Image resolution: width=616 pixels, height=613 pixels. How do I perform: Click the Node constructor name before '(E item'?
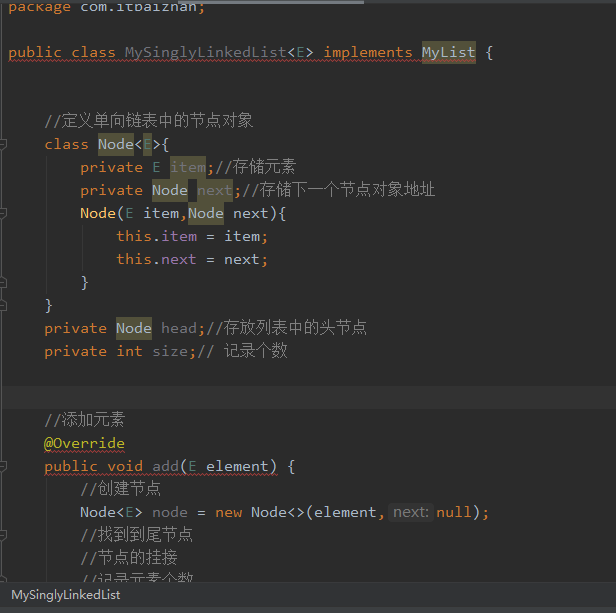(x=98, y=213)
